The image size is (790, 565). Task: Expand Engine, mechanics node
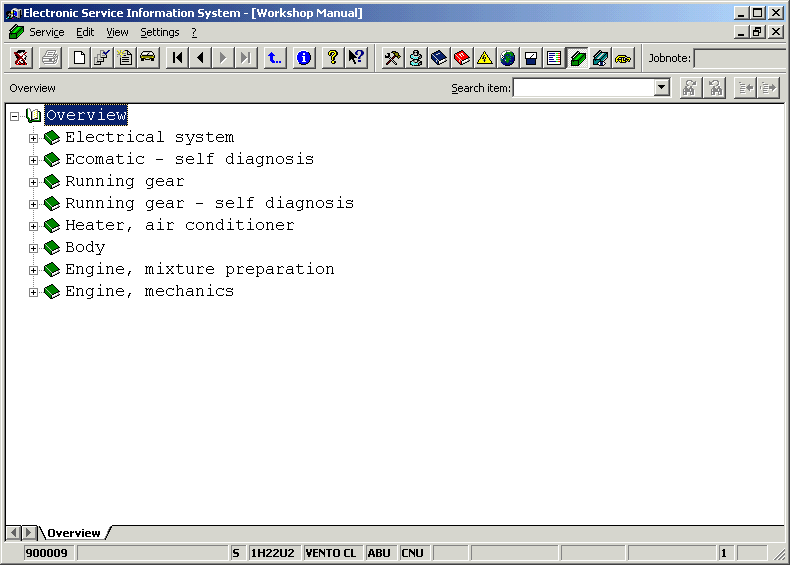[x=33, y=292]
